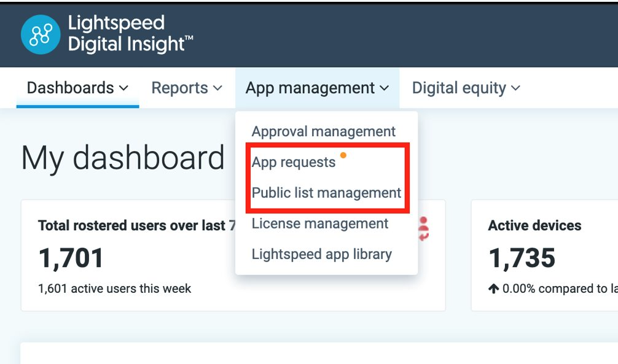This screenshot has width=618, height=364.
Task: Open the Dashboards dropdown menu
Action: point(77,88)
